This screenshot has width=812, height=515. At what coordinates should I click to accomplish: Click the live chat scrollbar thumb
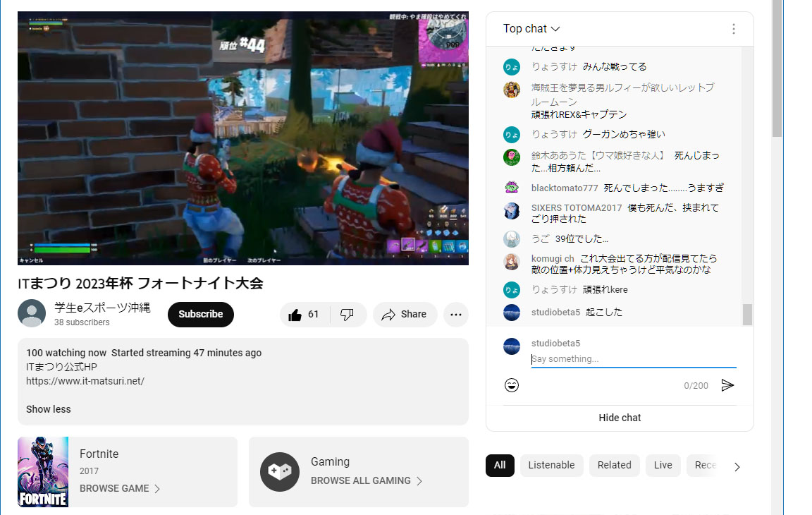(x=746, y=315)
